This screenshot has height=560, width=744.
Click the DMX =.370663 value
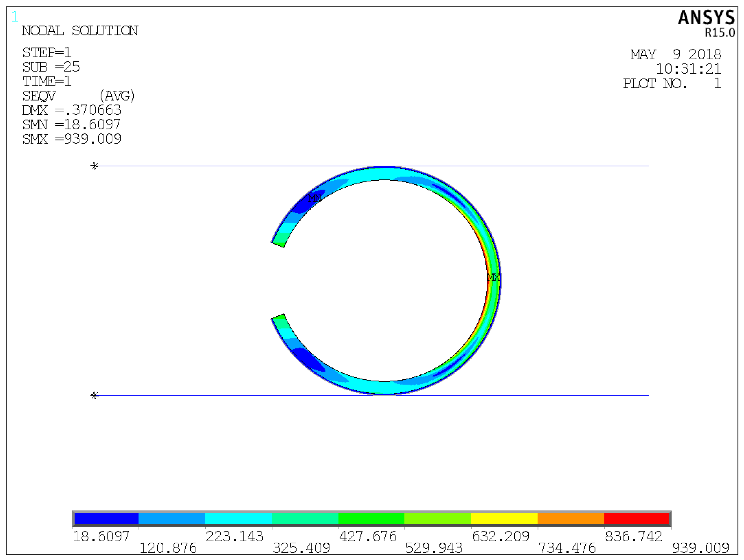point(71,110)
